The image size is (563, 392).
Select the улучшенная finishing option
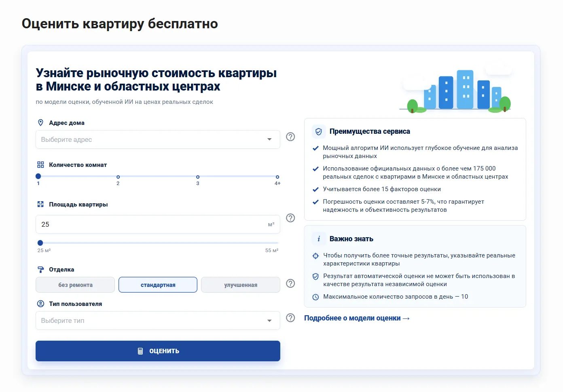click(241, 285)
